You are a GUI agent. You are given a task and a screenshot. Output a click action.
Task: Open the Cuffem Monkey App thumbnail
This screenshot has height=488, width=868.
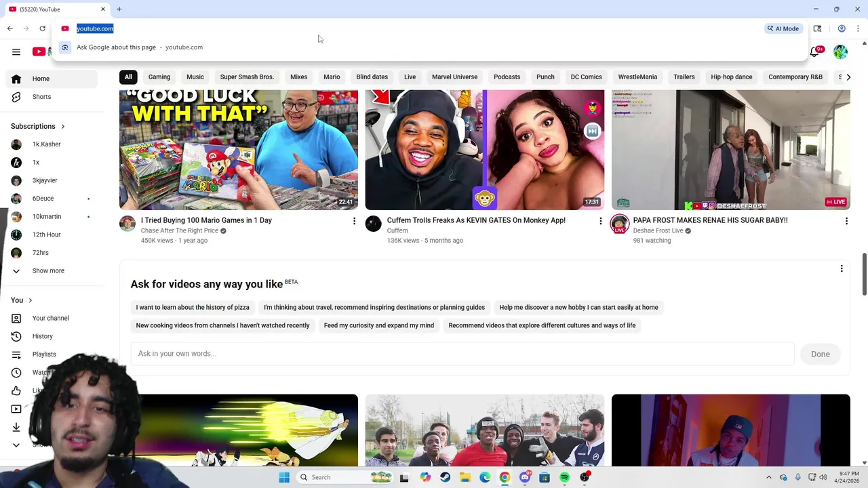[485, 150]
